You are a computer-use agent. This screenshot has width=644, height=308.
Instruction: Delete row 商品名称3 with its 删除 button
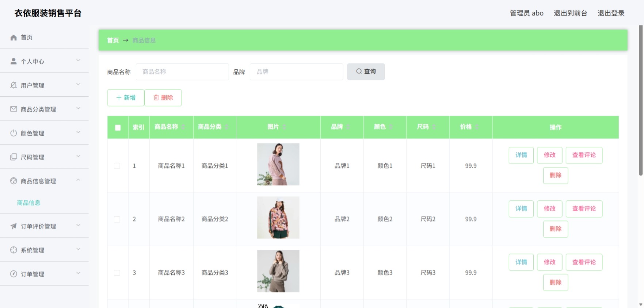556,282
